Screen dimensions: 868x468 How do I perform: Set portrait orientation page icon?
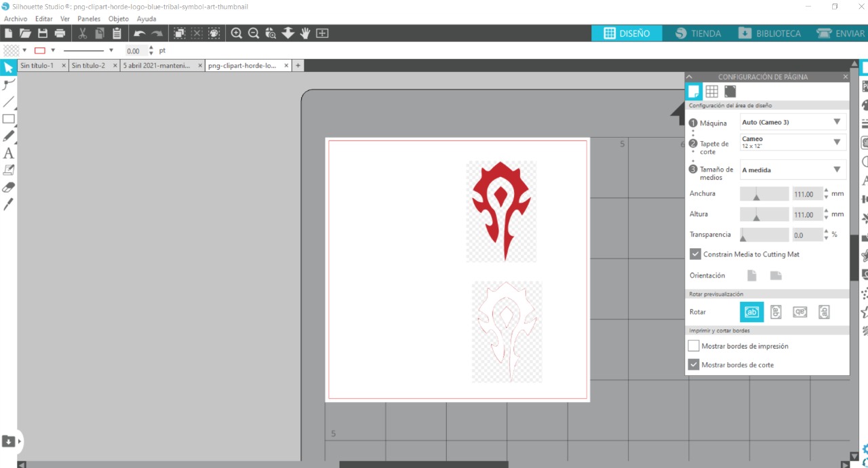751,275
